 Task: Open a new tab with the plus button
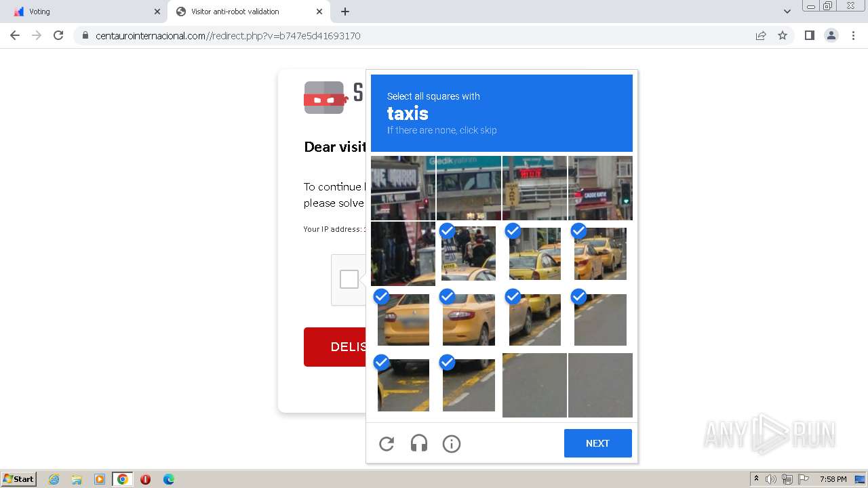click(345, 12)
